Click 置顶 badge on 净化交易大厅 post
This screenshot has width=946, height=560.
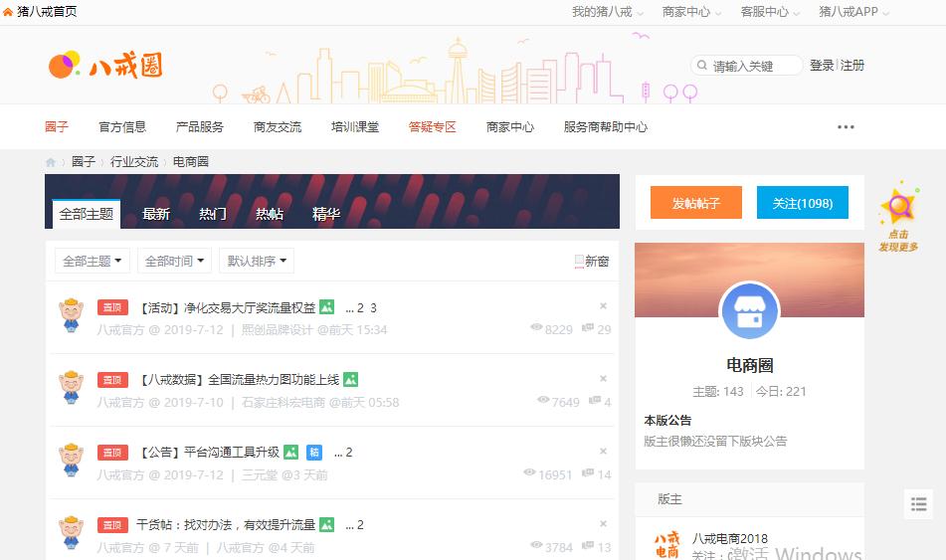(x=112, y=307)
